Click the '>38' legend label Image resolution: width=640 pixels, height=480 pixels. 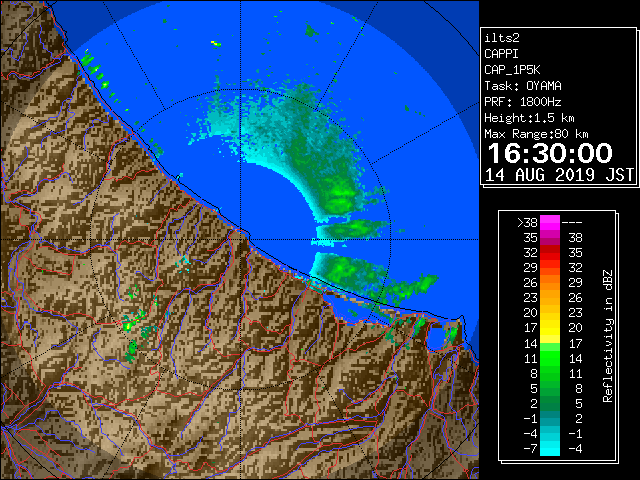point(527,223)
